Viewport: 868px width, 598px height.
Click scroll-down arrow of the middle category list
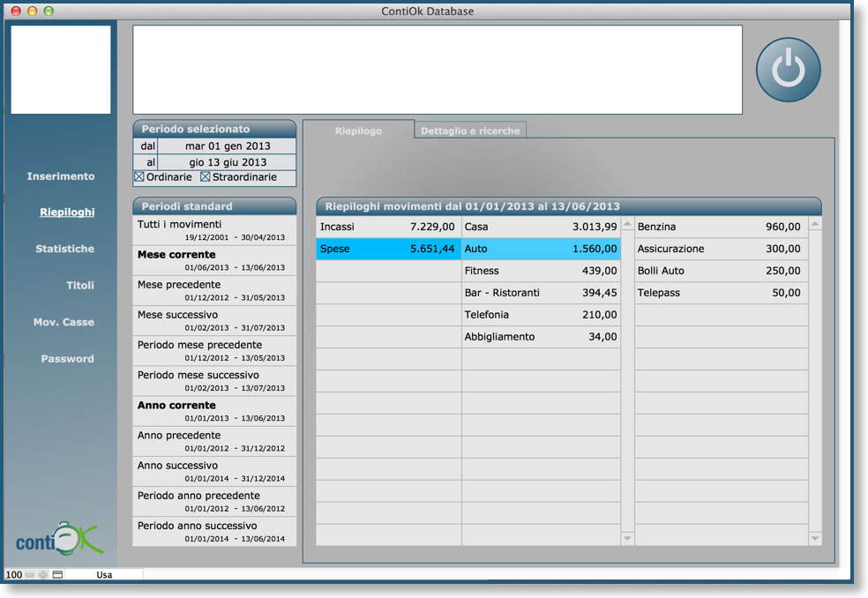(627, 537)
